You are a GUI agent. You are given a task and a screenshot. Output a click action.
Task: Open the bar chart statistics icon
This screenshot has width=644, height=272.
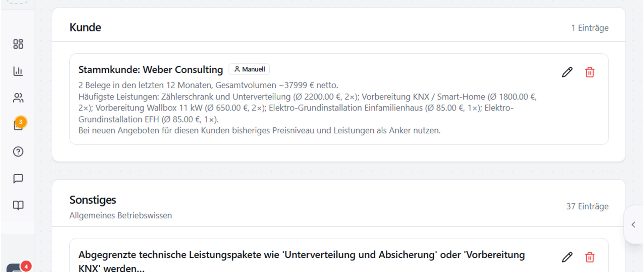tap(18, 71)
